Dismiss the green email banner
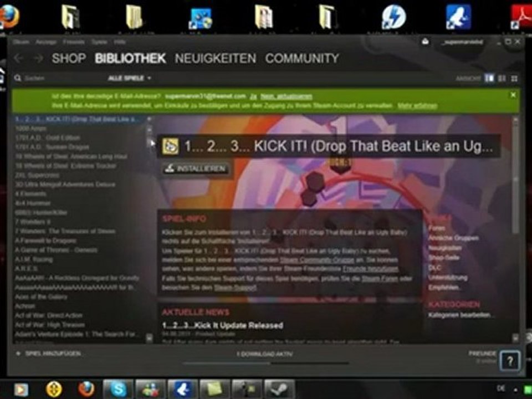The image size is (532, 399). [513, 95]
